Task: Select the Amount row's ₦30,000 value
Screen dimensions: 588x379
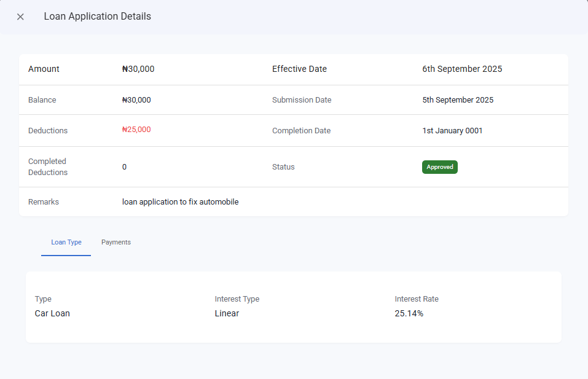Action: coord(138,69)
